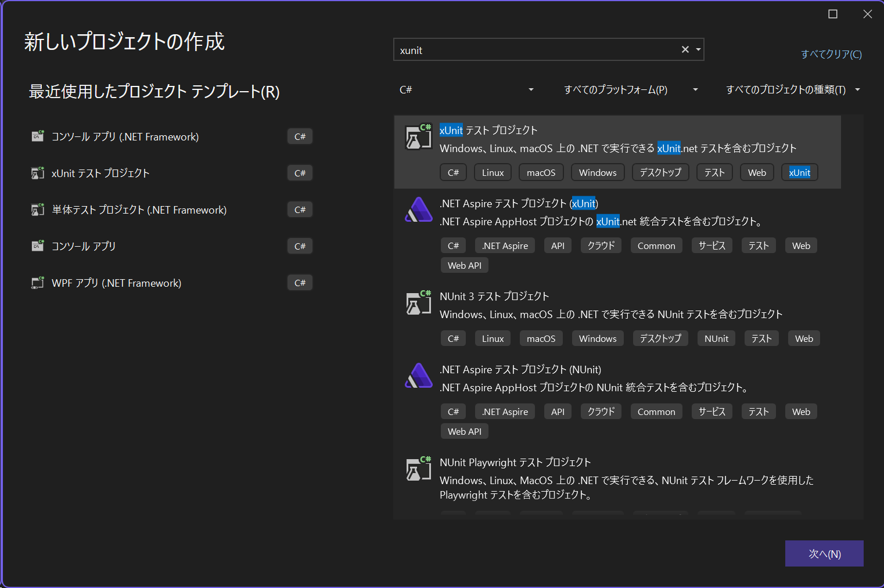884x588 pixels.
Task: Click the .NET Aspire (NUnit) purple logo icon
Action: (418, 376)
